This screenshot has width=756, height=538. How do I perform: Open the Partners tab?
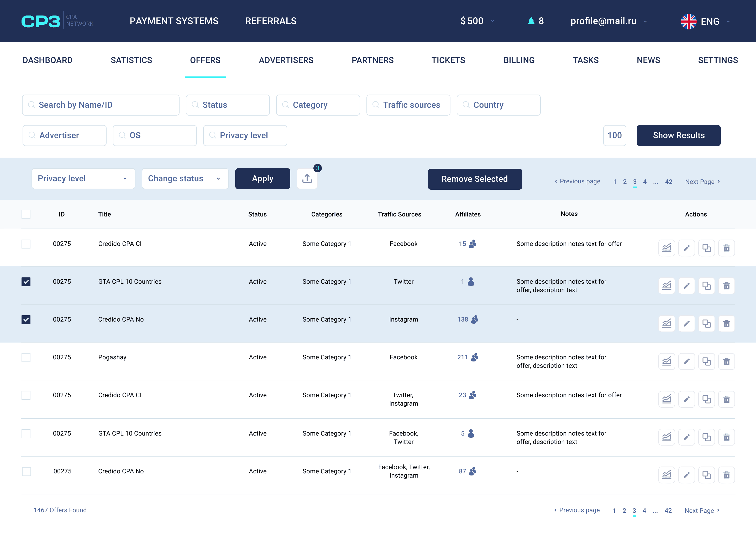[372, 60]
